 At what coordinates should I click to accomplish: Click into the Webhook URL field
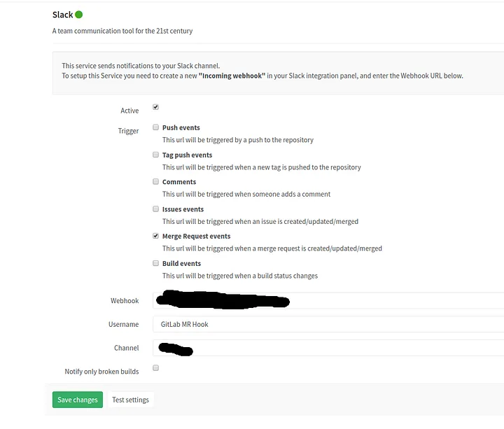pos(392,301)
